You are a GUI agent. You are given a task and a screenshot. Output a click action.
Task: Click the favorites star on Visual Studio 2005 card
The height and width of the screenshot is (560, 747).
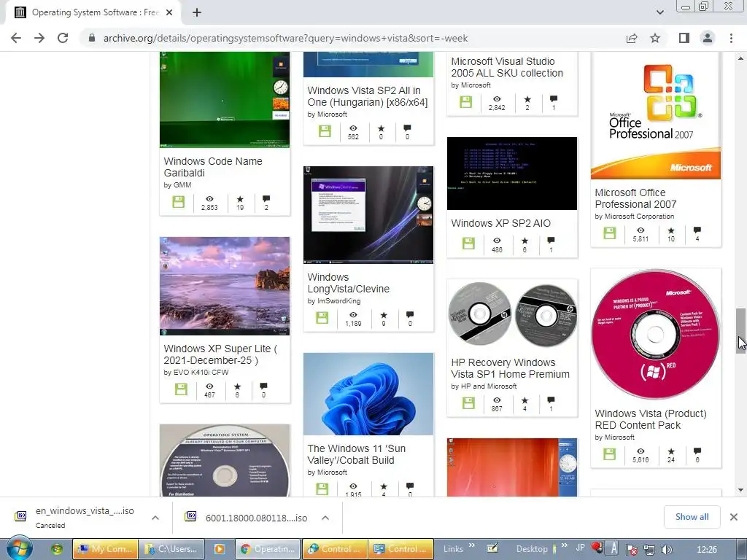click(527, 99)
